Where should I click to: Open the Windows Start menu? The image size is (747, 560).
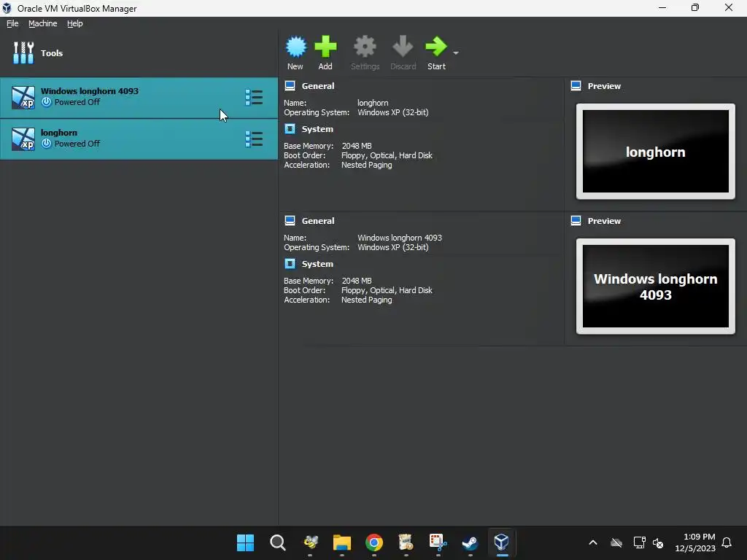coord(245,542)
